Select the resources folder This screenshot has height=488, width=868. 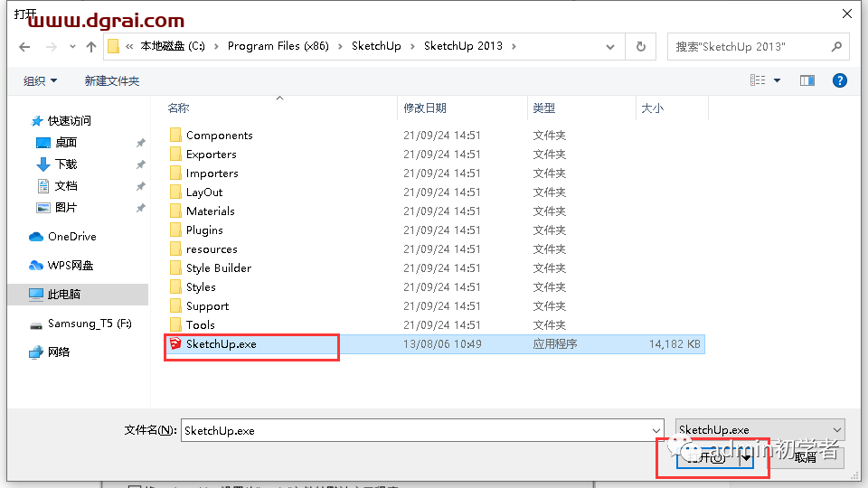212,249
